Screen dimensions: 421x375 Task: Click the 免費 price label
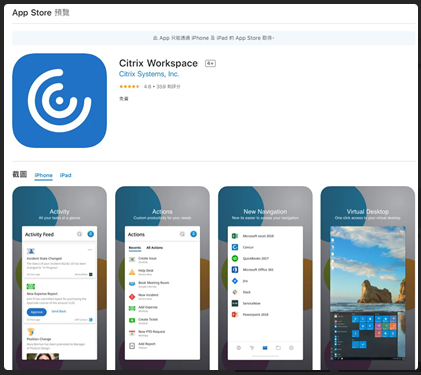pos(124,99)
